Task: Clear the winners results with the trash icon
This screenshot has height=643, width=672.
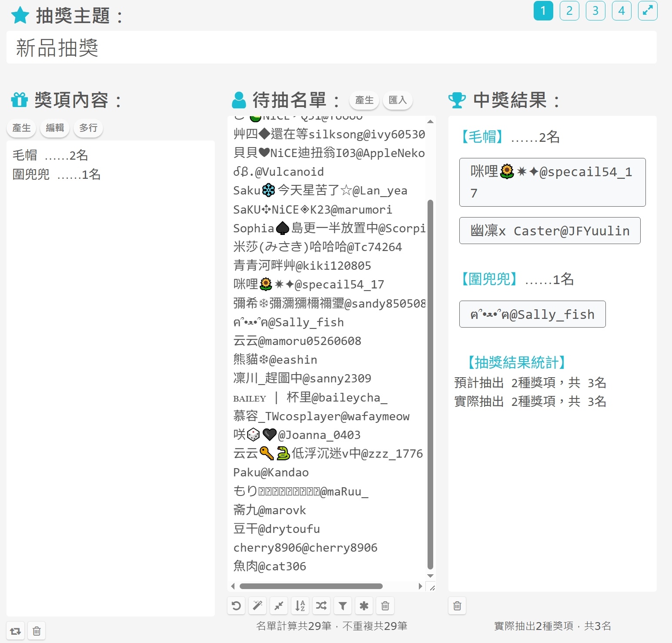Action: pyautogui.click(x=457, y=606)
